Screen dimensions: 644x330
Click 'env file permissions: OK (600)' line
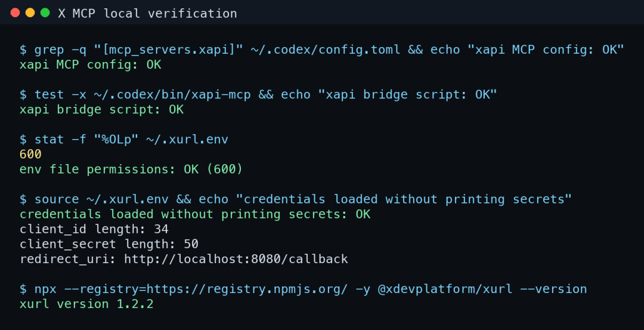(x=131, y=169)
